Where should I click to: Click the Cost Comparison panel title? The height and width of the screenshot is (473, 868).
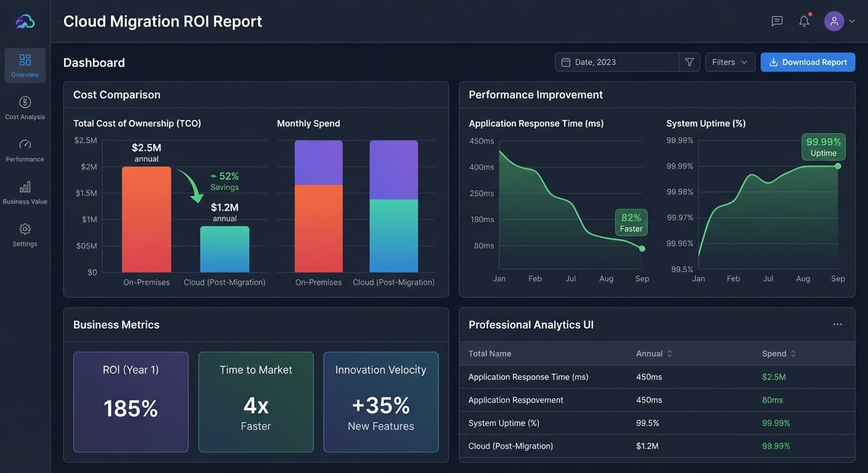point(117,95)
